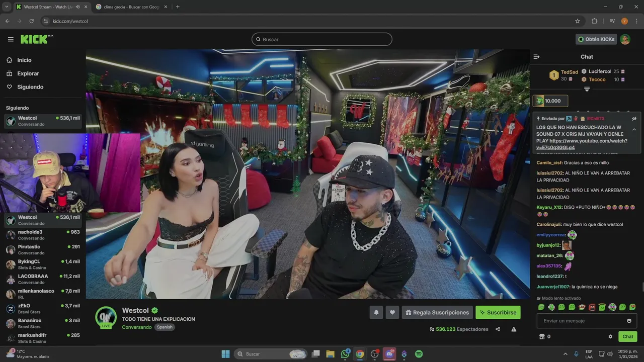Image resolution: width=644 pixels, height=362 pixels.
Task: Click the Obtén KICKs button
Action: 596,39
